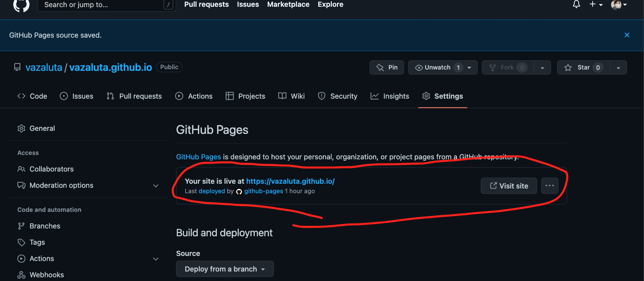Click the Build and deployment heading

224,233
